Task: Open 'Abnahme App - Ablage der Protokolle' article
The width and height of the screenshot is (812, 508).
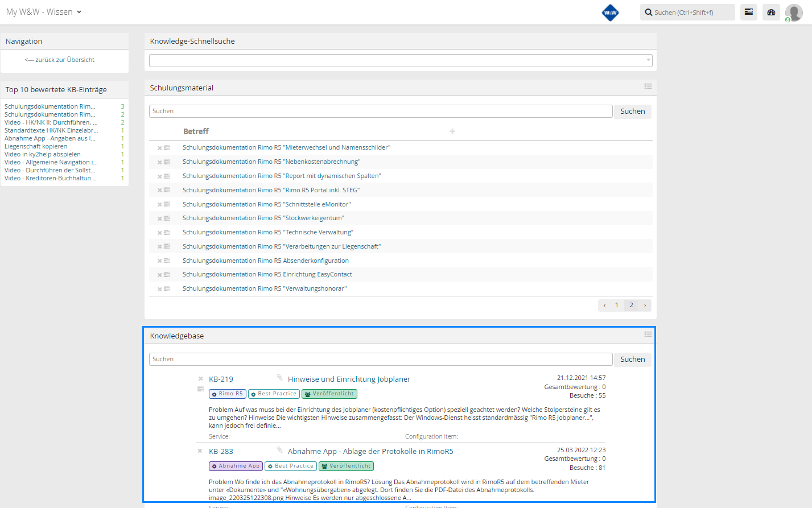Action: click(x=370, y=451)
